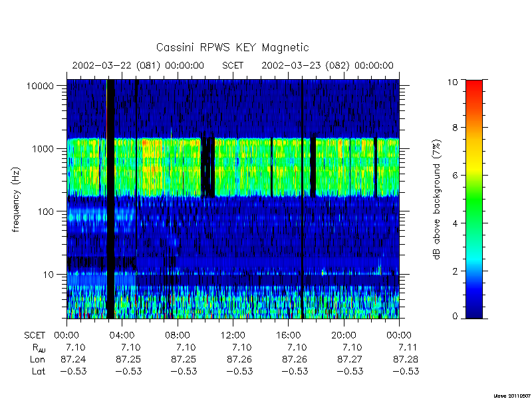The height and width of the screenshot is (399, 532).
Task: Click the 10 Hz frequency axis label
Action: point(49,275)
